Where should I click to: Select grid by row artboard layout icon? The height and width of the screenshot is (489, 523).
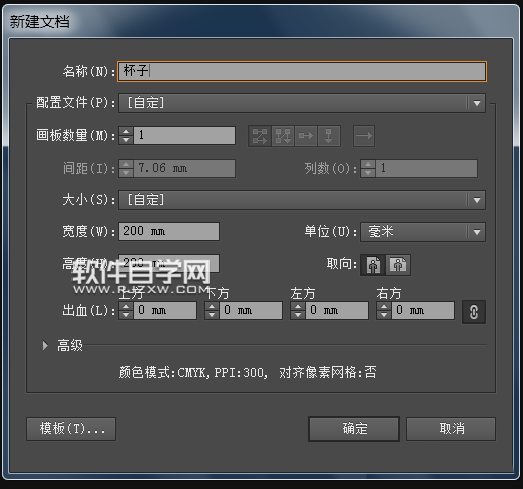click(x=260, y=136)
